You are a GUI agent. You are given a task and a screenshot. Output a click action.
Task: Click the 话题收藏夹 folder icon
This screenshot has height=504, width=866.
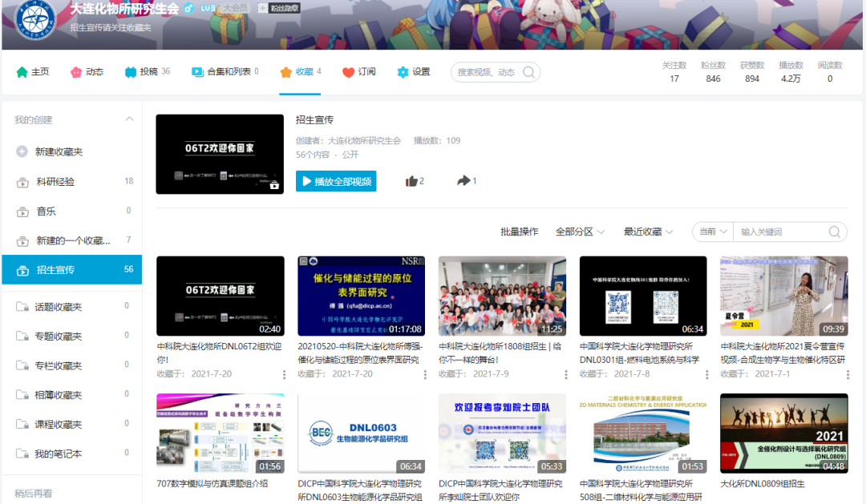tap(22, 306)
